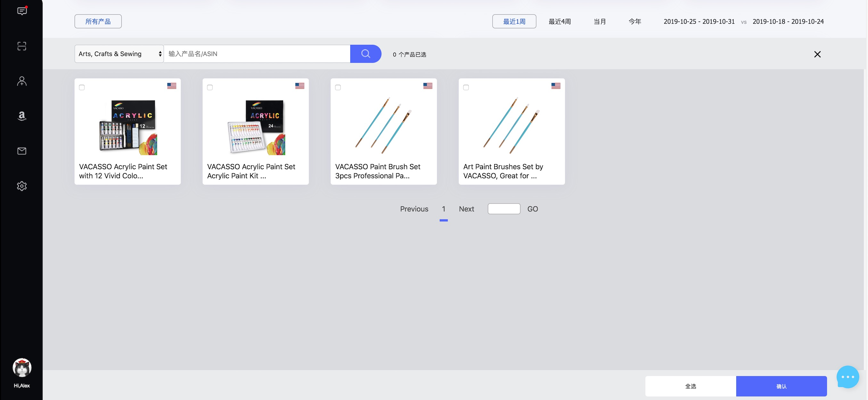The image size is (868, 400).
Task: Focus the page number input box
Action: 504,209
